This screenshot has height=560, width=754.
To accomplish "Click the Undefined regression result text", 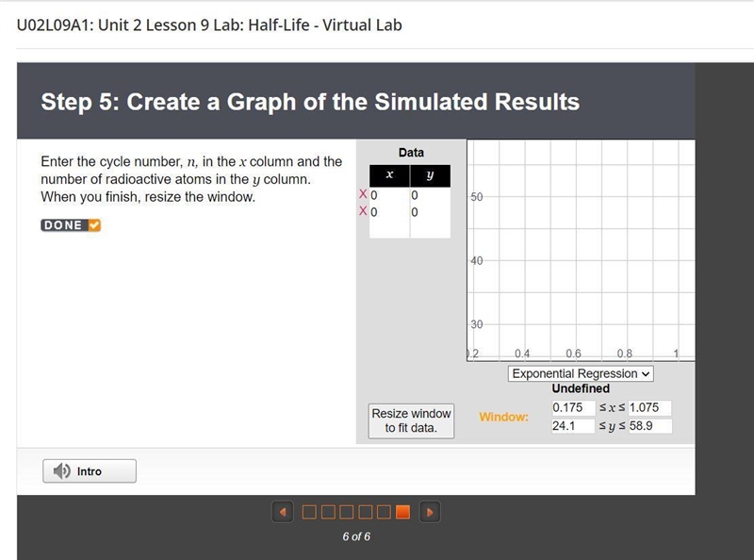I will coord(581,388).
